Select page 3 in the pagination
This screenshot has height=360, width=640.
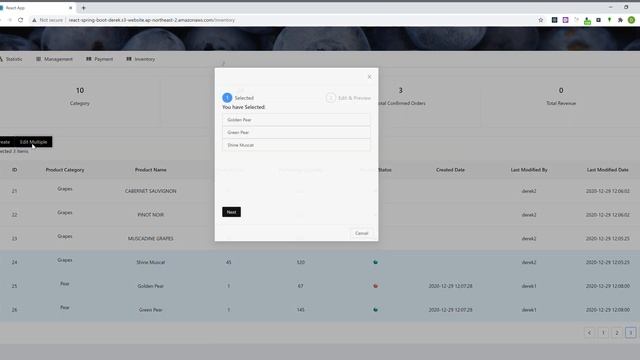[x=631, y=333]
